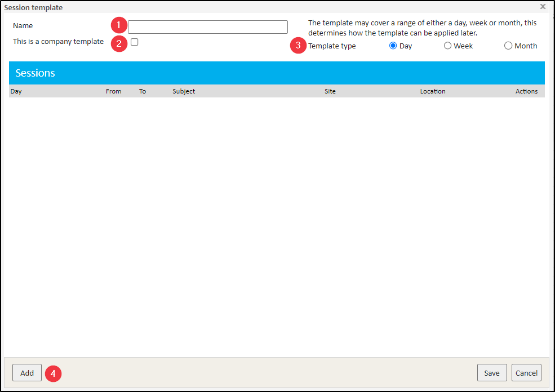The image size is (555, 392).
Task: Set template type to Month
Action: click(x=508, y=46)
